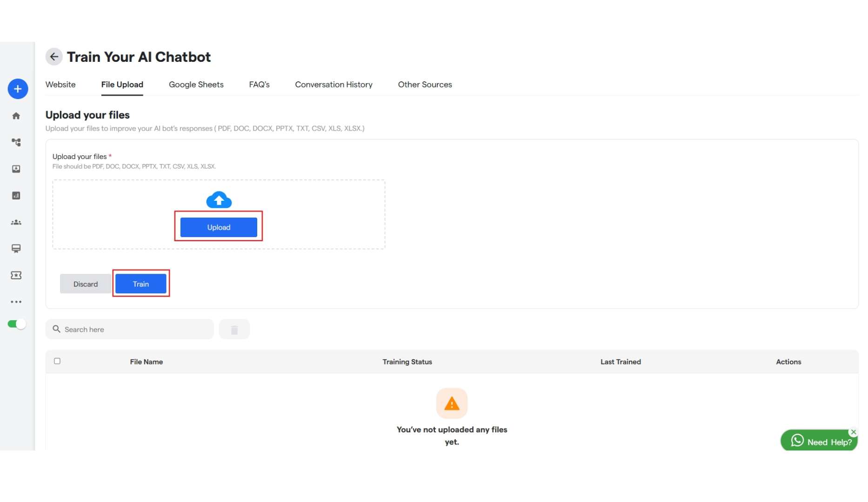This screenshot has width=868, height=502.
Task: Select the File Upload tab
Action: coord(122,85)
